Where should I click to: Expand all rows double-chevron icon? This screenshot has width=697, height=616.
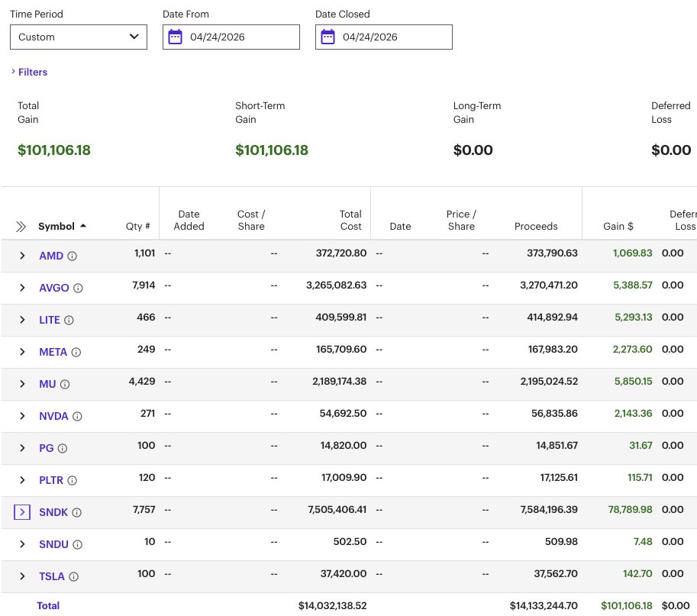(x=21, y=227)
